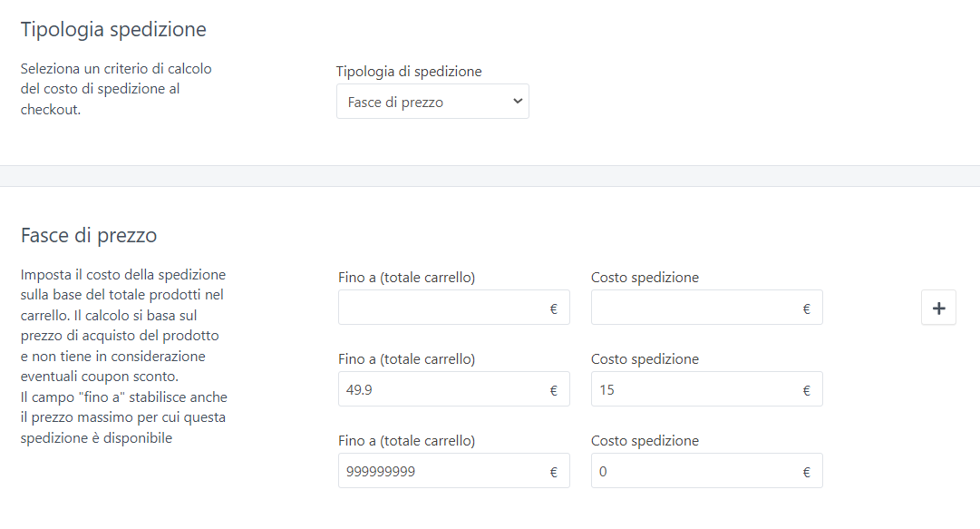Select the Costo spedizione field showing 15

(x=694, y=390)
